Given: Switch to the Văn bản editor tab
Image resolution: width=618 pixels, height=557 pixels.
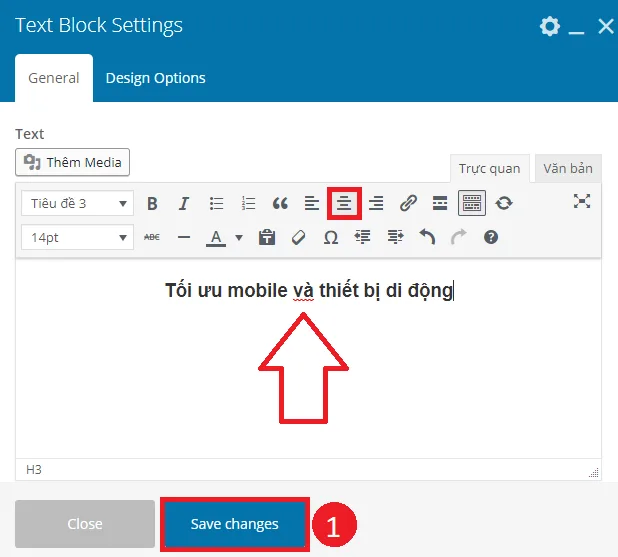Looking at the screenshot, I should tap(568, 168).
